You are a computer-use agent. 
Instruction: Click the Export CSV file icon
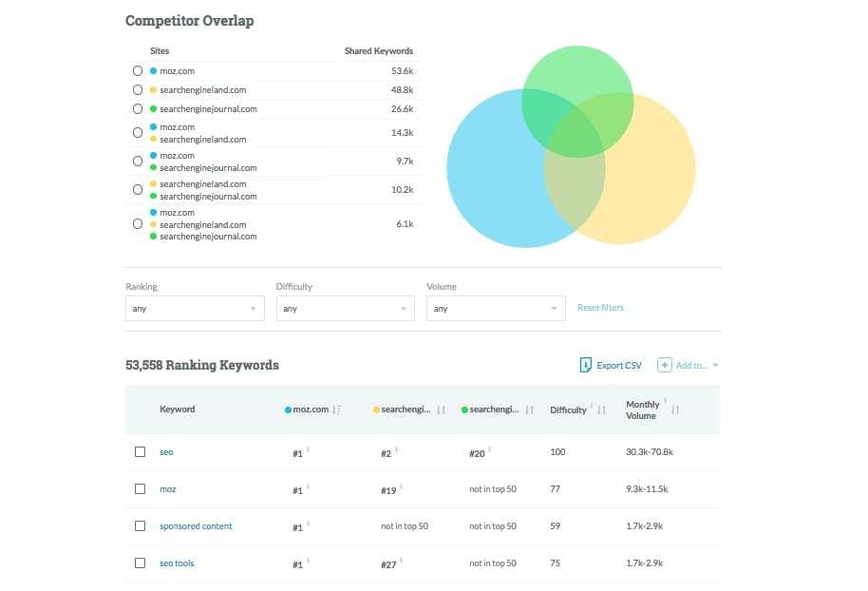586,365
